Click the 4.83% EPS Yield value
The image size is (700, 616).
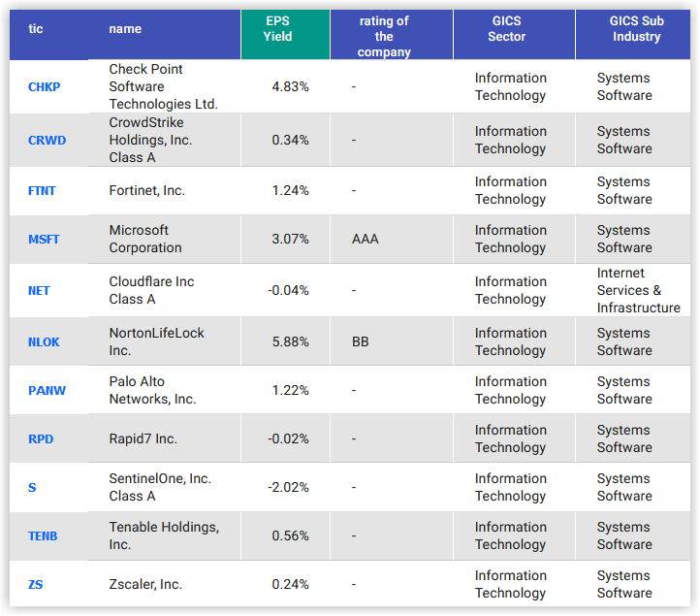point(290,86)
